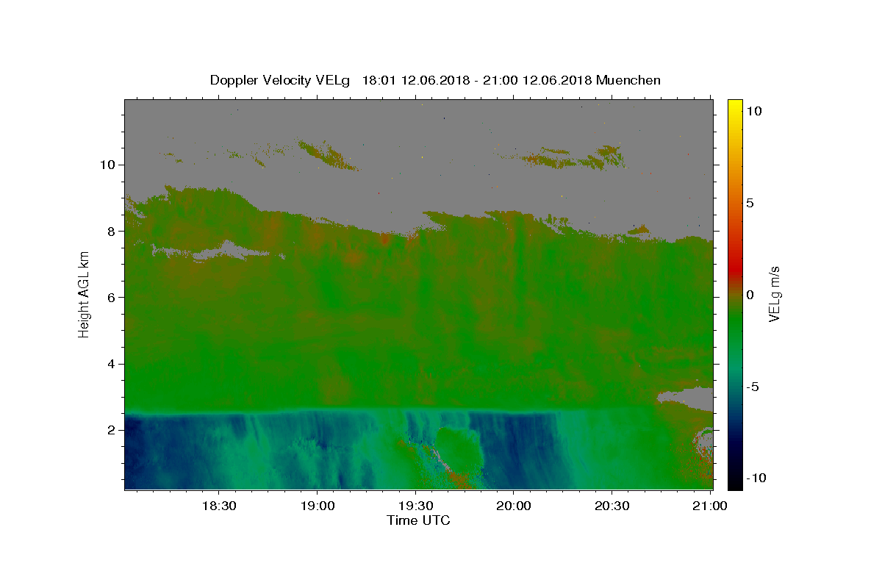
Task: Click the 'Height AGL km' axis label
Action: pos(84,295)
